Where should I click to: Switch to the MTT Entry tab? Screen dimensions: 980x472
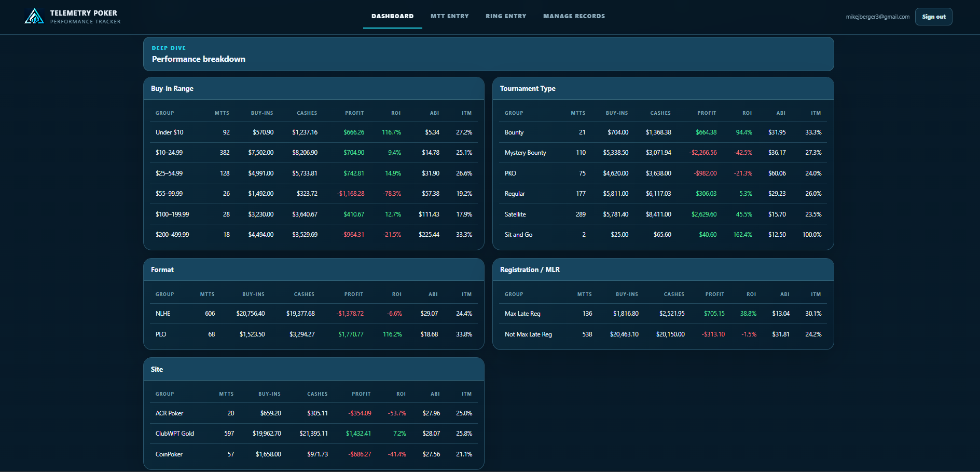[x=450, y=16]
